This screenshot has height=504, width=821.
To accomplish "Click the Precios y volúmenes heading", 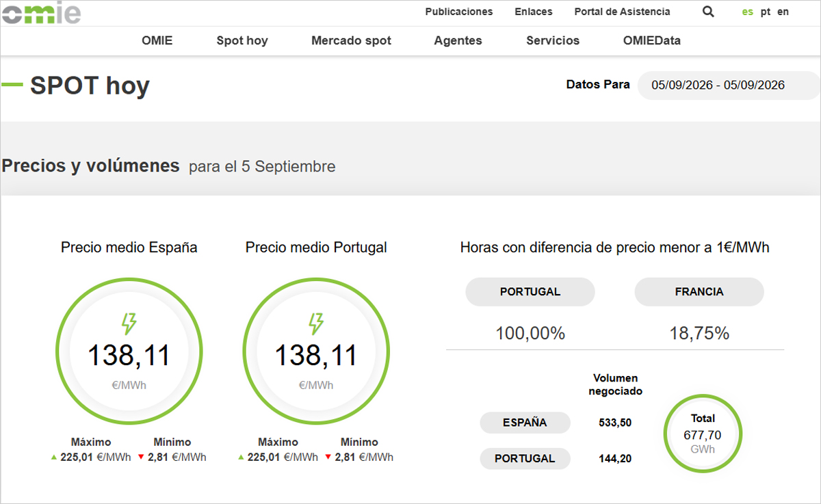I will (90, 165).
